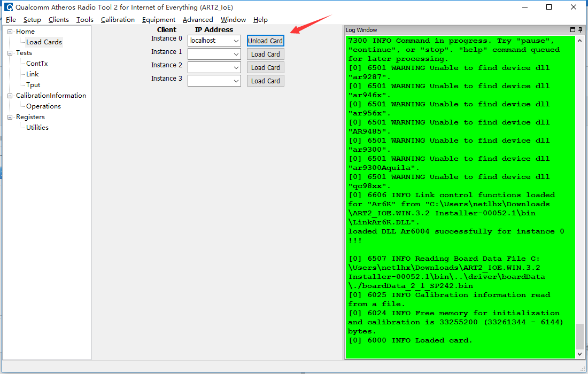Select Utilities under Registers
Viewport: 588px width, 374px height.
pyautogui.click(x=37, y=127)
